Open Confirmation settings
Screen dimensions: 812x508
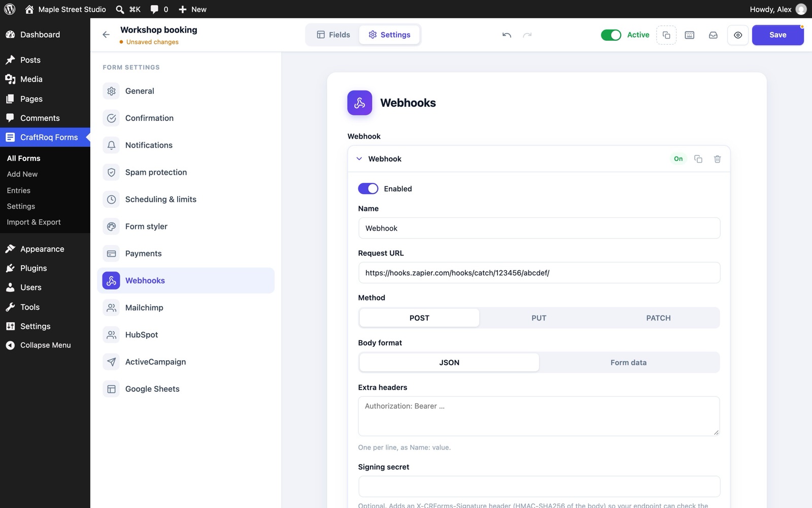[x=186, y=118]
